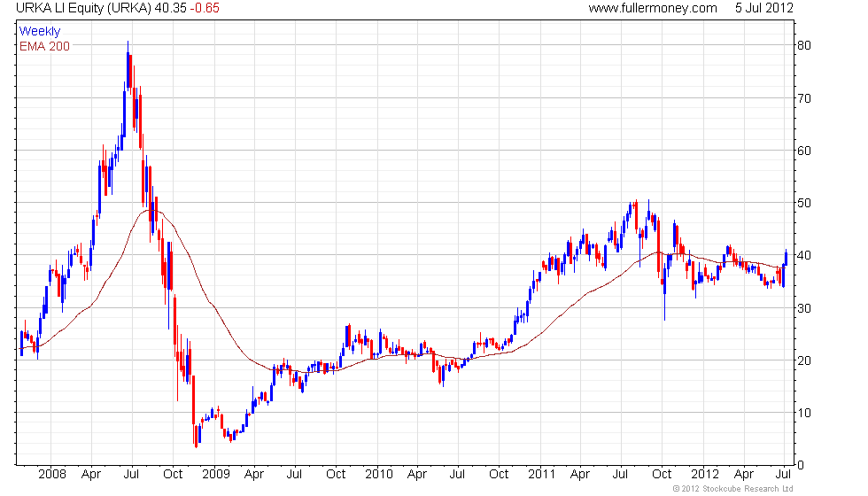
Task: Click the July 2008 peak candle near 80
Action: click(x=128, y=66)
